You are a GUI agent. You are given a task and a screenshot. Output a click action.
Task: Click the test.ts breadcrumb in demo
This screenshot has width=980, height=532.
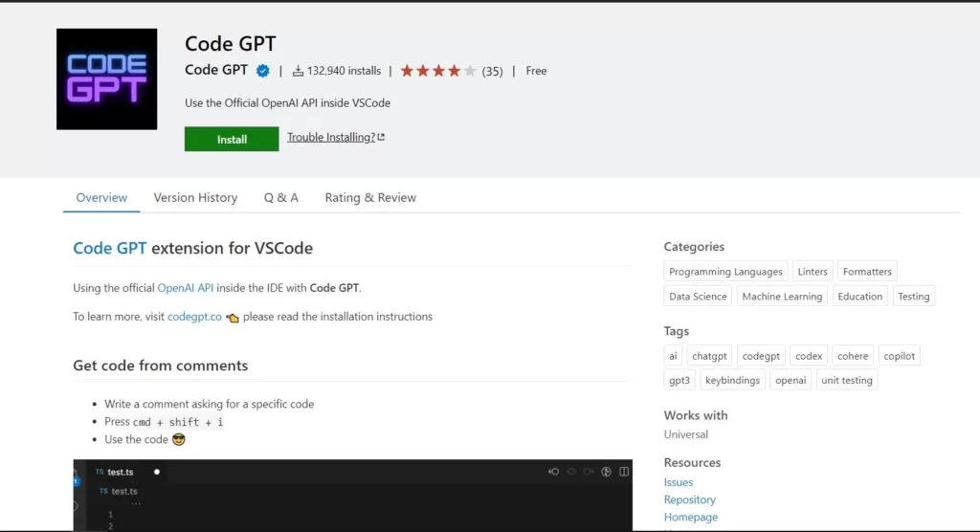(x=119, y=492)
